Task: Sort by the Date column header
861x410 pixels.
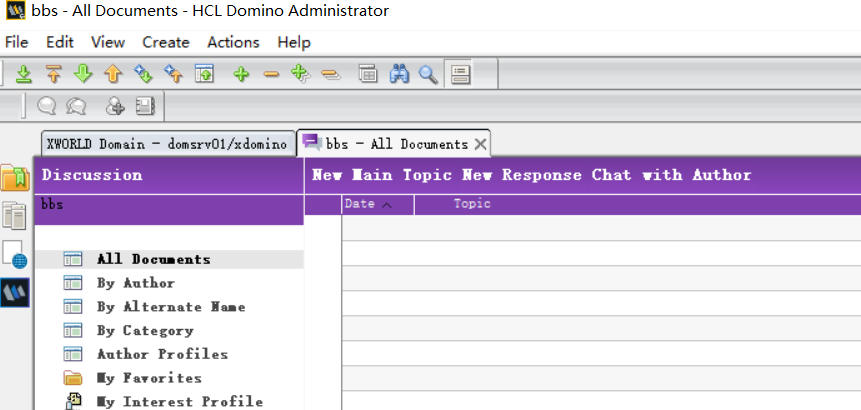Action: tap(378, 204)
